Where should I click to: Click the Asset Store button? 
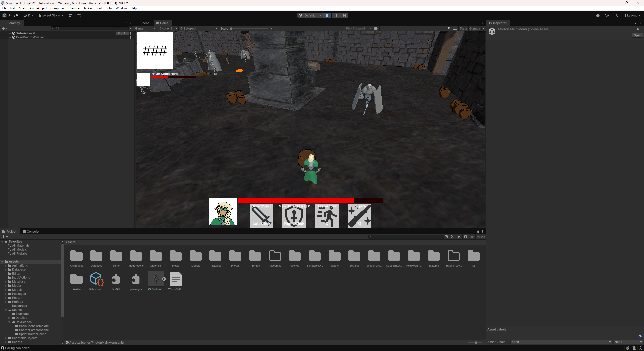51,15
